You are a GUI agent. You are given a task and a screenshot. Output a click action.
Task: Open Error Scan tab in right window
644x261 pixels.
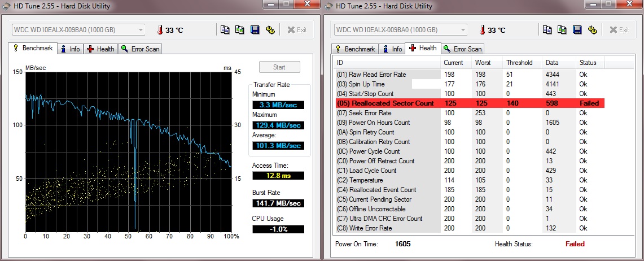point(462,49)
